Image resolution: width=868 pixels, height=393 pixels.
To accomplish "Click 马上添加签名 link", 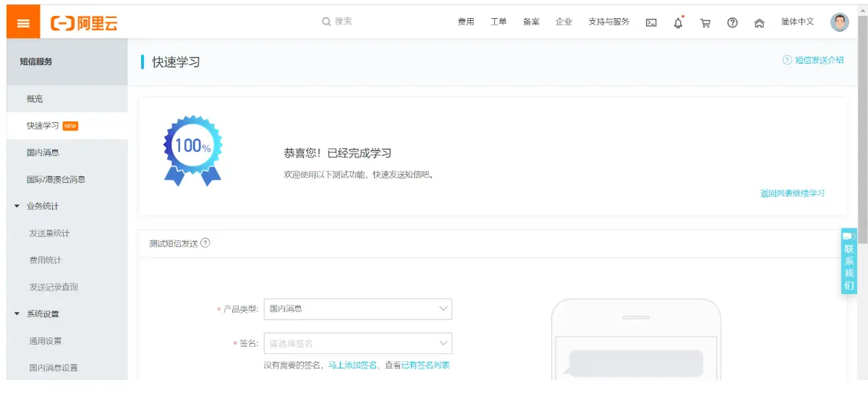I will click(x=352, y=366).
